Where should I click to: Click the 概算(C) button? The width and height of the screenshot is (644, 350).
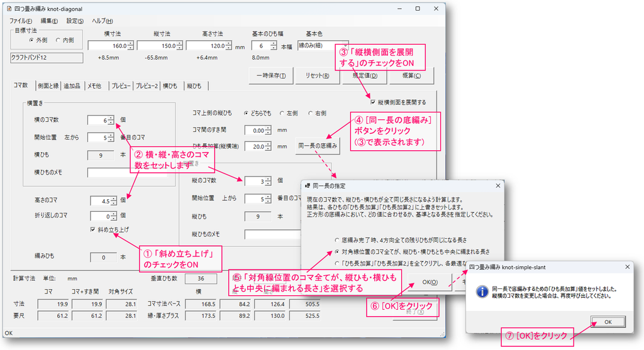[x=411, y=75]
